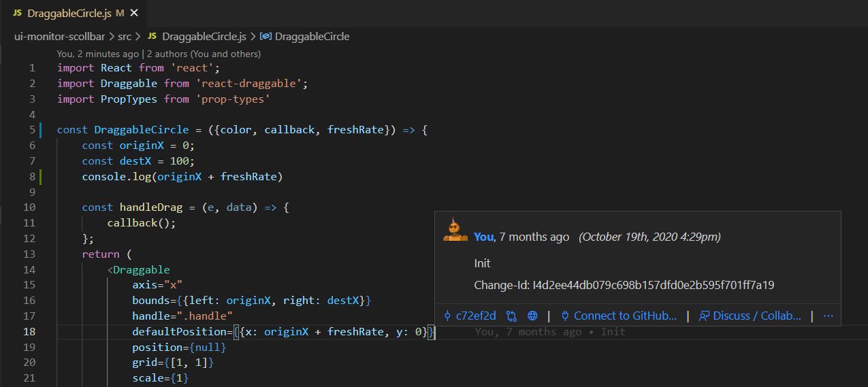Click axis="x" attribute on line 15

click(x=157, y=285)
